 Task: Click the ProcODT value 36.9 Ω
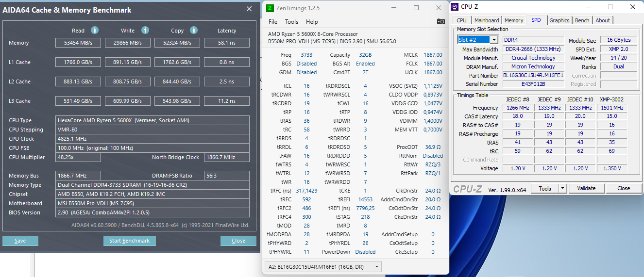pos(433,147)
